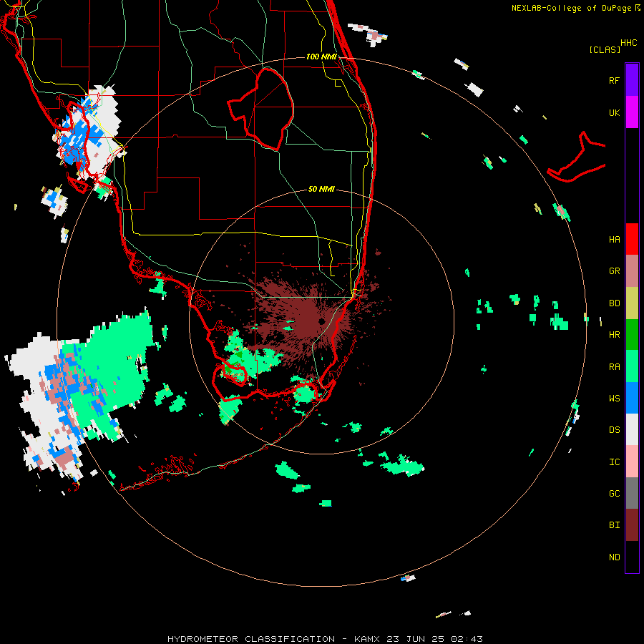Select the IC light pink legend swatch
This screenshot has width=644, height=644.
point(632,462)
